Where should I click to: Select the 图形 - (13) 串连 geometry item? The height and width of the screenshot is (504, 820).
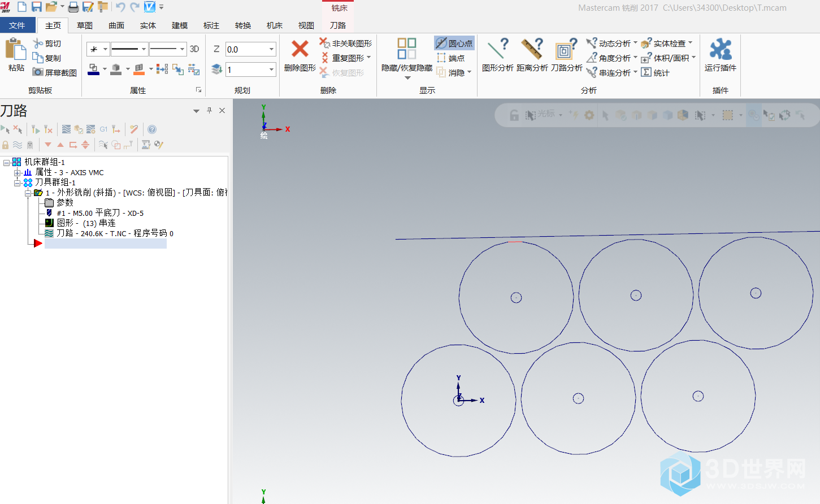coord(81,223)
